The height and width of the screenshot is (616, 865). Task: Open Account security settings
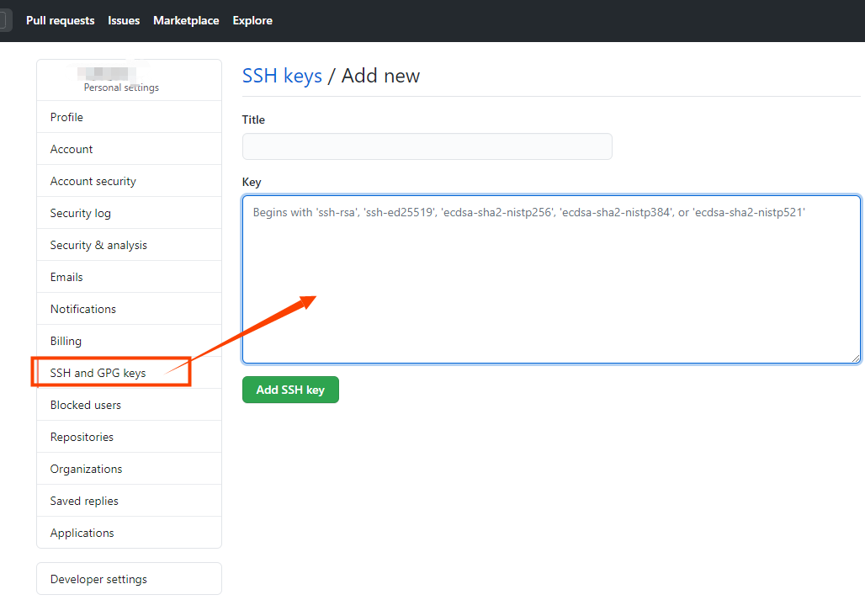coord(129,181)
